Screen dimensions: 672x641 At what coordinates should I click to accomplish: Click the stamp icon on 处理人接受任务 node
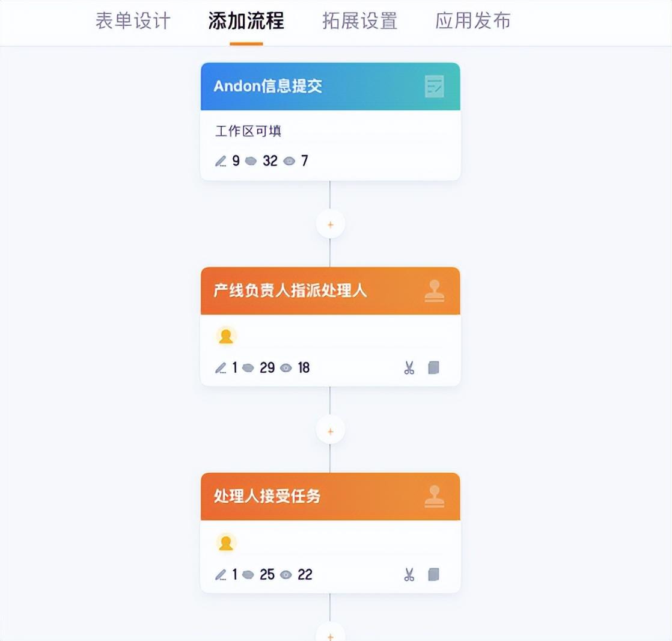[x=434, y=497]
